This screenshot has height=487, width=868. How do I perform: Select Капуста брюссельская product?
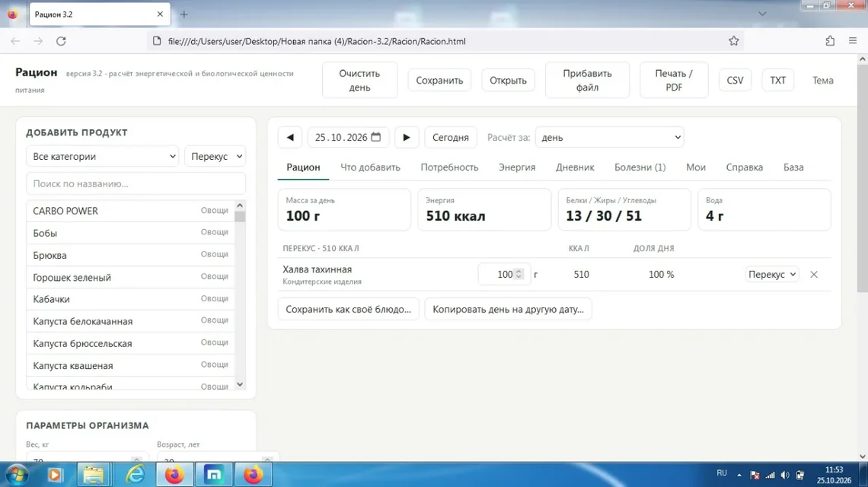click(131, 343)
